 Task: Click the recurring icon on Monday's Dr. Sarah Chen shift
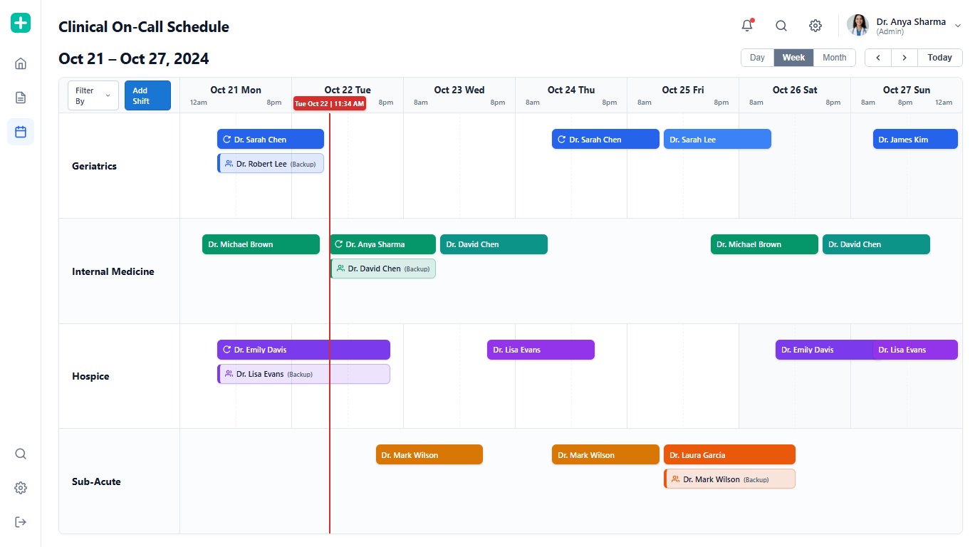(227, 140)
